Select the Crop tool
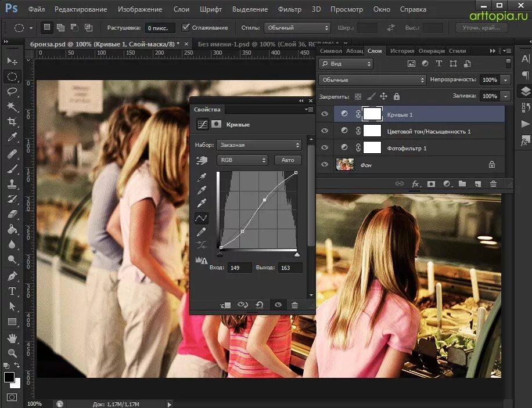The height and width of the screenshot is (408, 532). coord(12,122)
